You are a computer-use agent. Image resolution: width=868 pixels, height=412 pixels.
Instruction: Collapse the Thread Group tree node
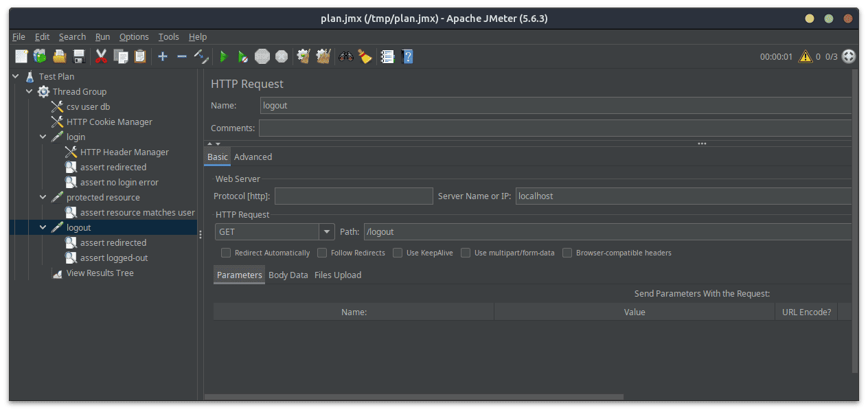click(30, 92)
